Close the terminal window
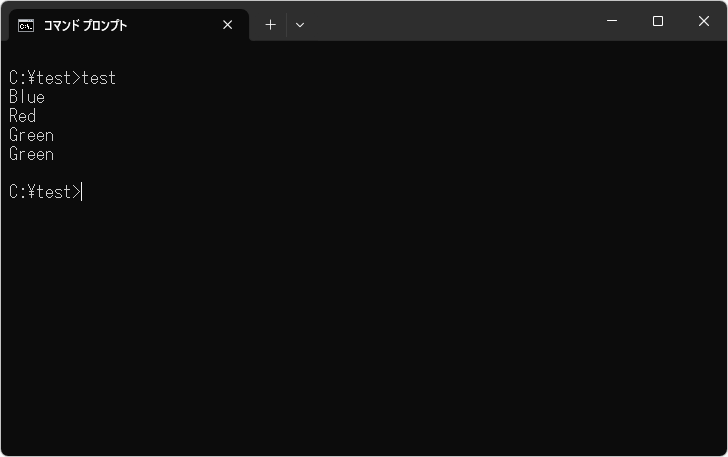Screen dimensions: 728x457 (703, 21)
